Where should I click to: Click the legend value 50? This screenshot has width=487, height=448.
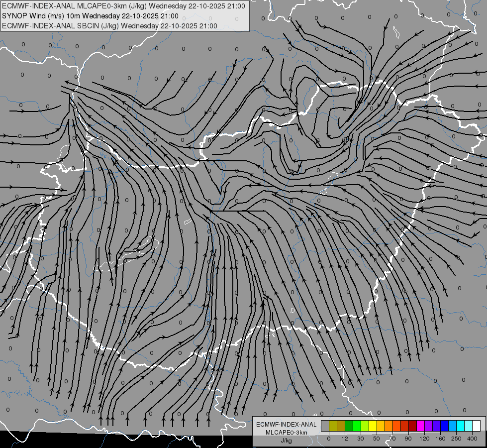377,439
